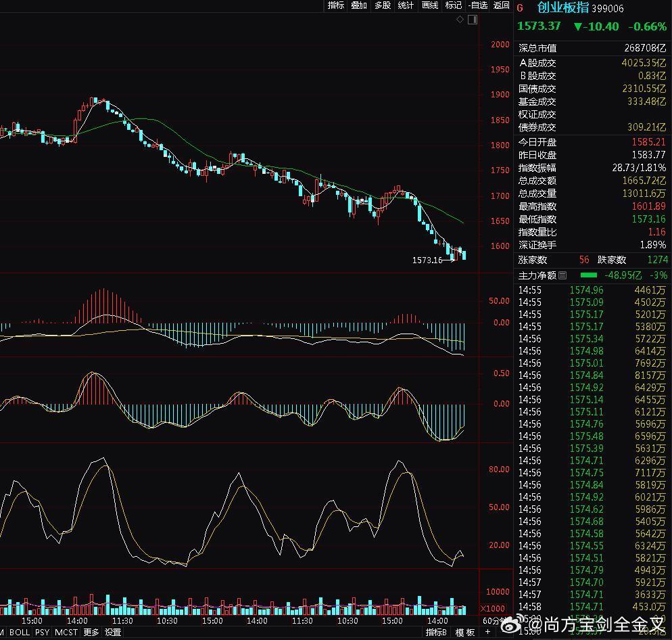The image size is (672, 640).
Task: Click the 标记 mark button
Action: (454, 5)
